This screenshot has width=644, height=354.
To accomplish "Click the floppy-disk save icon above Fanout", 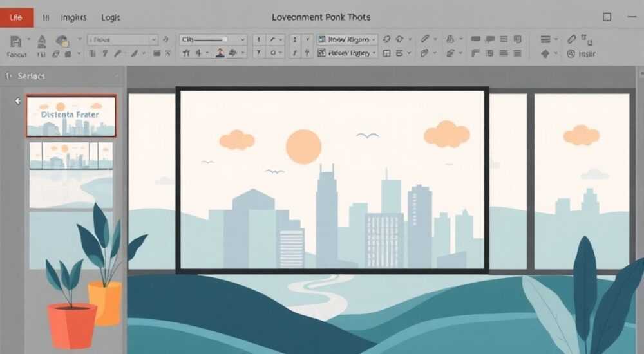I will pyautogui.click(x=15, y=41).
